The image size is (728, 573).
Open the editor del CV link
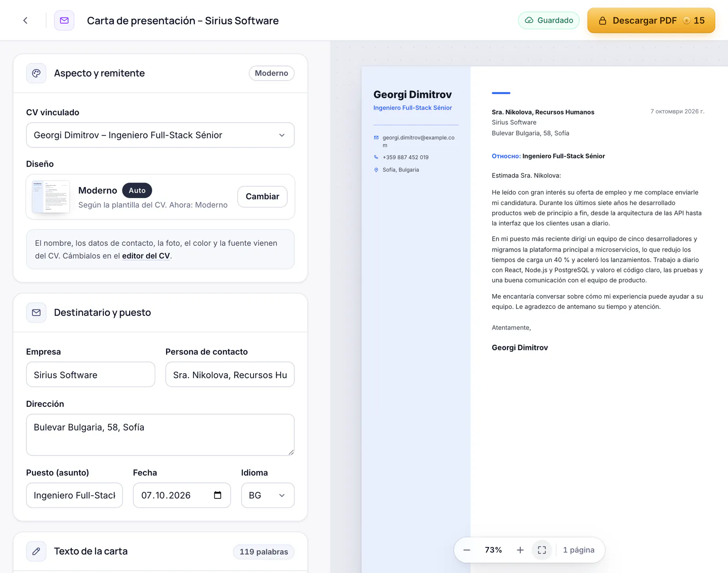point(146,256)
